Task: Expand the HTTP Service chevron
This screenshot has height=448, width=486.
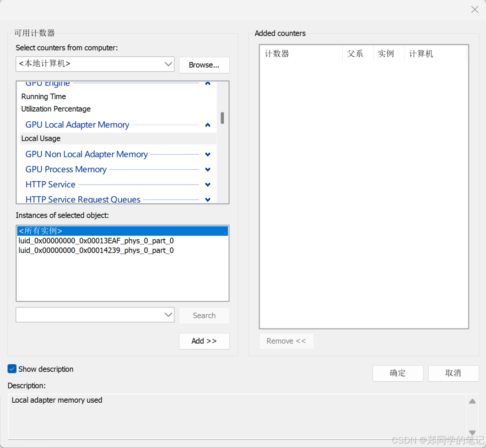Action: [208, 184]
